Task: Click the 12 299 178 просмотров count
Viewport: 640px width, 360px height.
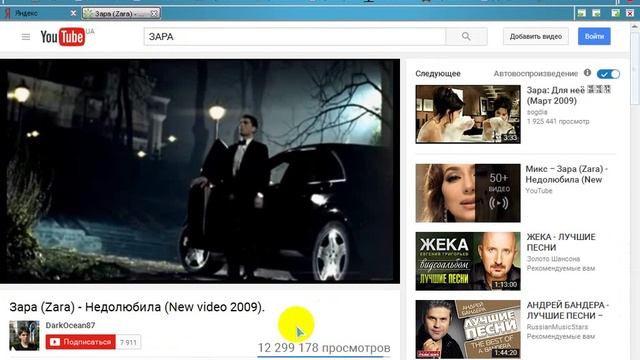Action: (x=324, y=348)
